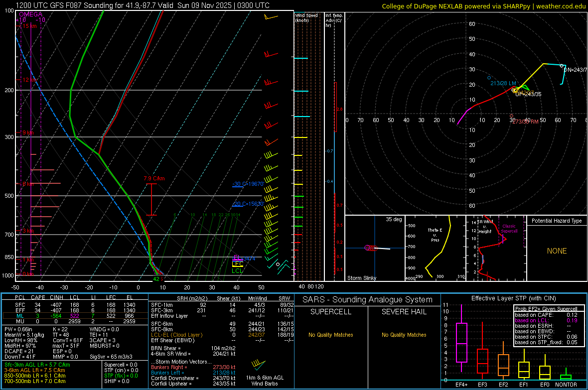Click the '35 deg' slinky tilt value

click(x=394, y=219)
